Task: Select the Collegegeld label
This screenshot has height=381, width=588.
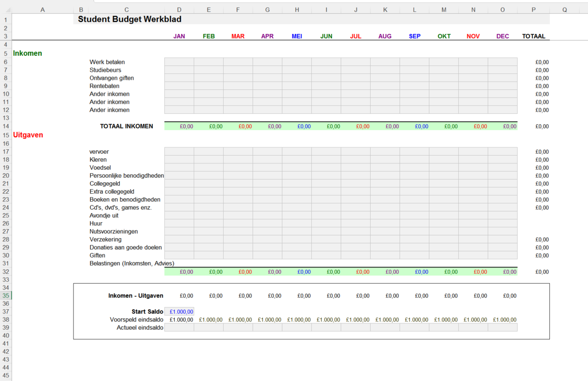Action: (x=105, y=184)
